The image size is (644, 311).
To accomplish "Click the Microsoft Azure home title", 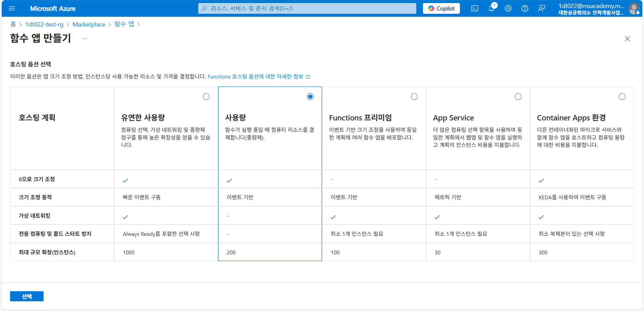I will (x=53, y=8).
